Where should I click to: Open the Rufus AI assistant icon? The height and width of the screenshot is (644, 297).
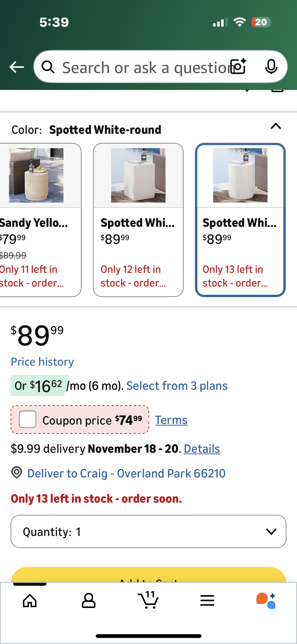point(266,600)
